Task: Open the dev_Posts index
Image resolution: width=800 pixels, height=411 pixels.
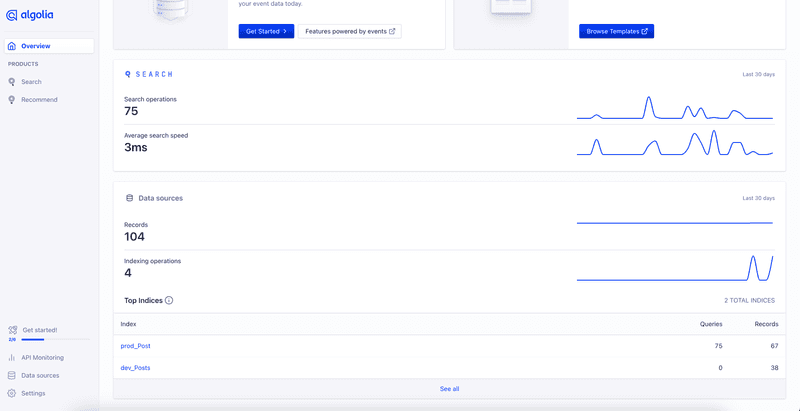Action: coord(135,368)
